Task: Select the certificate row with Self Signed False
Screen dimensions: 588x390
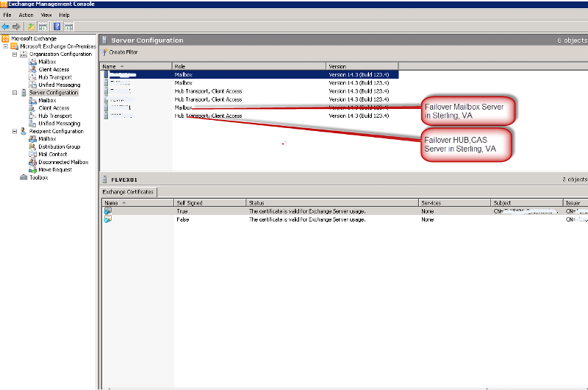Action: [345, 219]
